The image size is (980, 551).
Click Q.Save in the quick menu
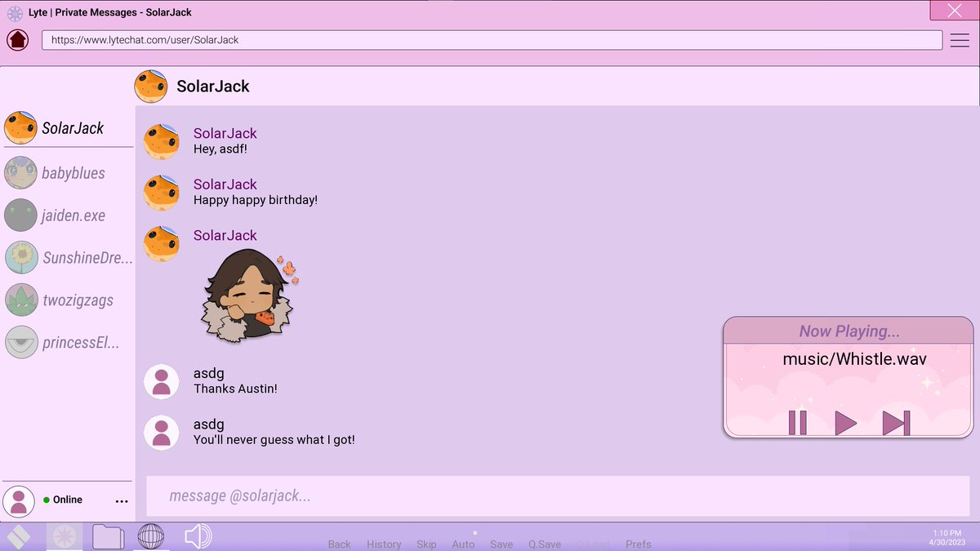pos(545,544)
